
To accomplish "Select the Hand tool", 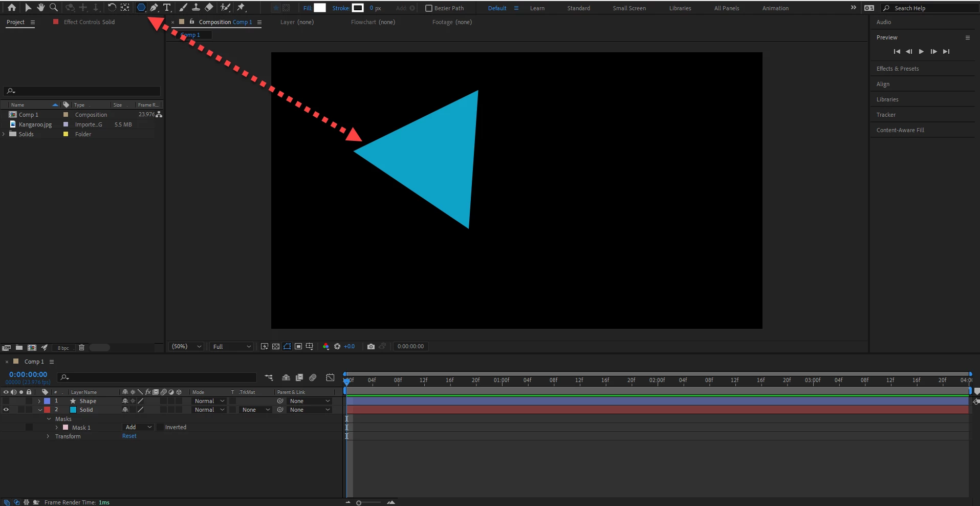I will [x=40, y=8].
